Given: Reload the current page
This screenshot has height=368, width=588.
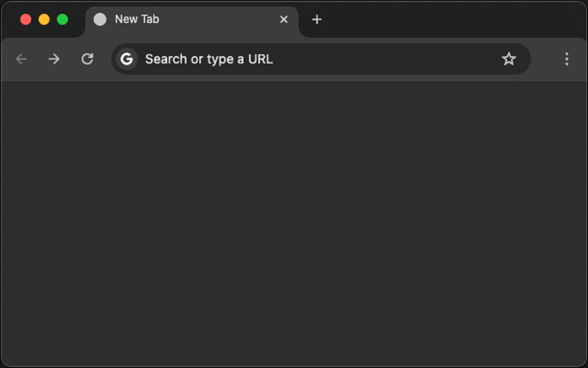Looking at the screenshot, I should [88, 59].
